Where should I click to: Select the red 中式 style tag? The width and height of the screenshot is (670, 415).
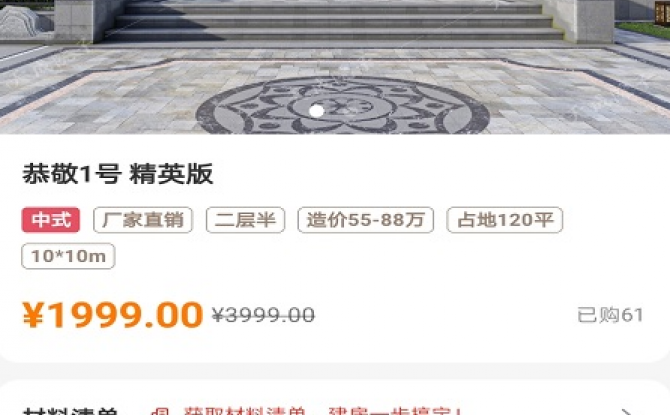point(51,220)
